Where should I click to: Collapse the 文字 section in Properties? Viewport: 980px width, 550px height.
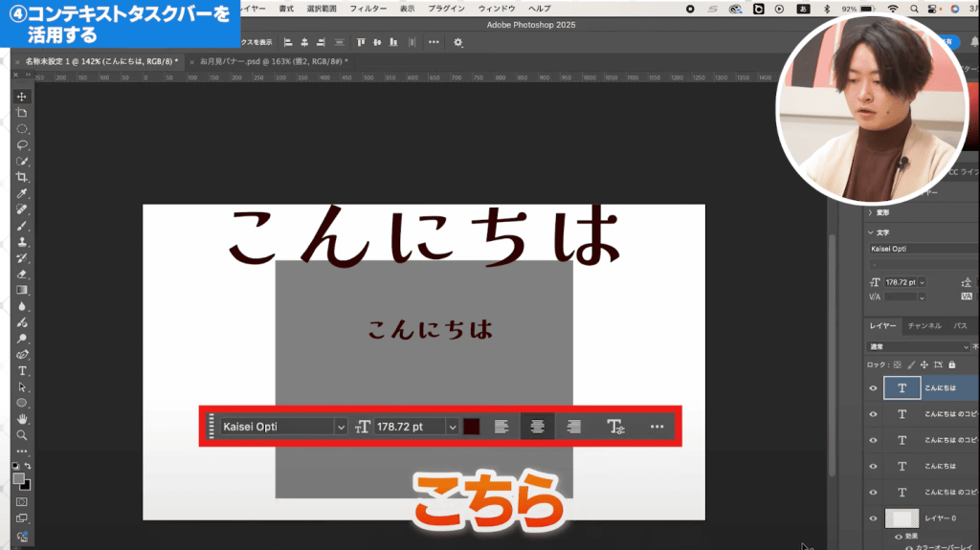pos(871,232)
